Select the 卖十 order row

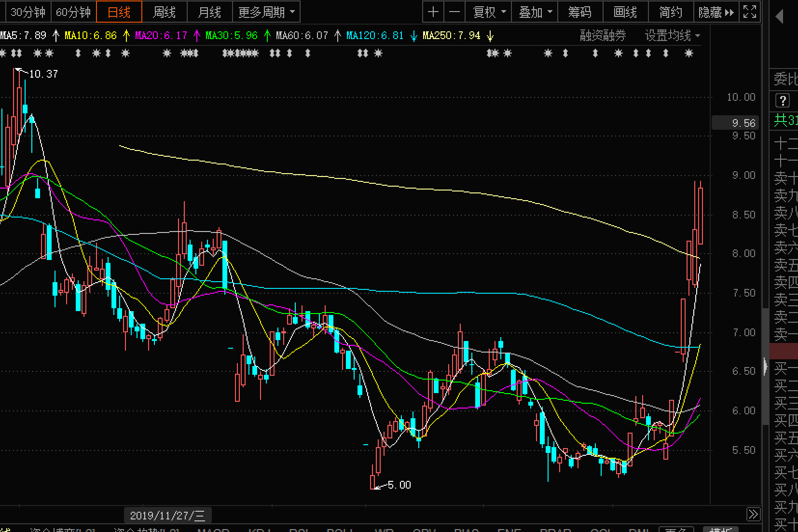point(785,178)
